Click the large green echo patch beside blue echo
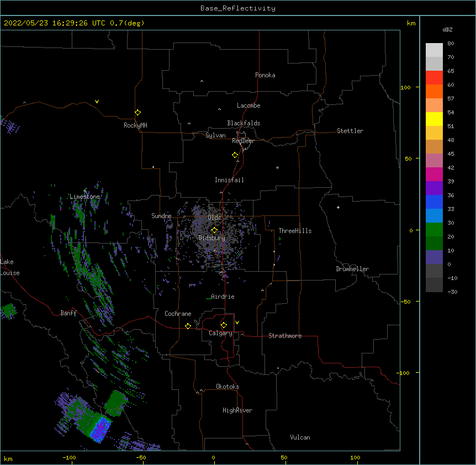This screenshot has width=476, height=465. (115, 403)
